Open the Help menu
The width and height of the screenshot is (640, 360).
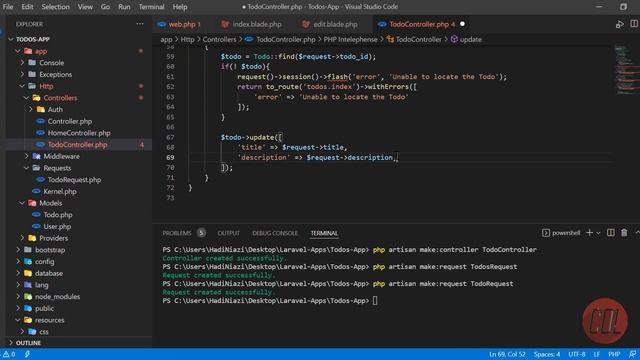click(x=180, y=7)
